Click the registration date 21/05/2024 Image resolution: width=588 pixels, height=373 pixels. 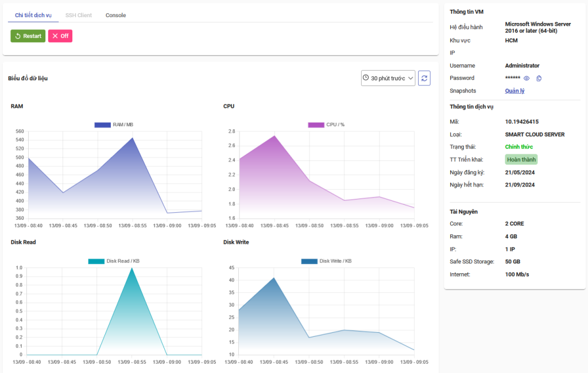point(520,173)
